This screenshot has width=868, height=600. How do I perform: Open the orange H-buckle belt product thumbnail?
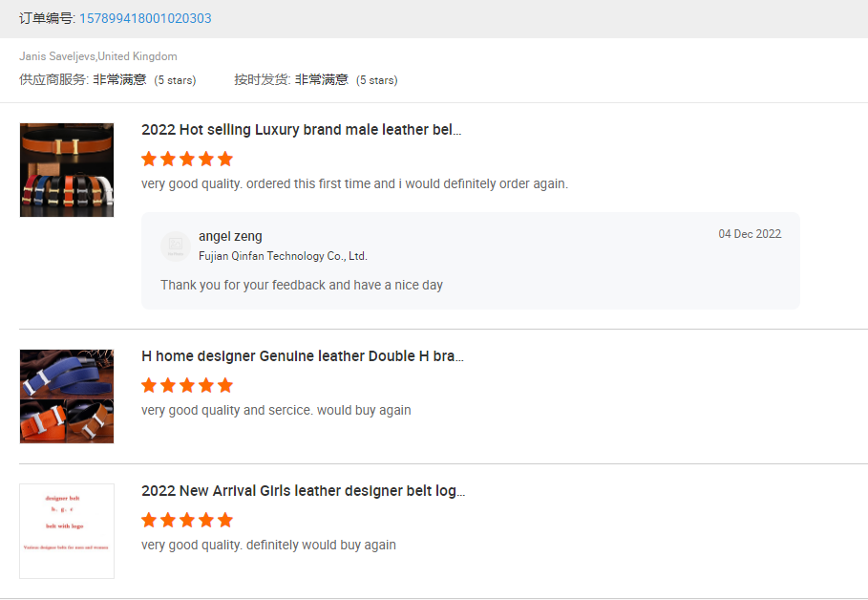[67, 170]
